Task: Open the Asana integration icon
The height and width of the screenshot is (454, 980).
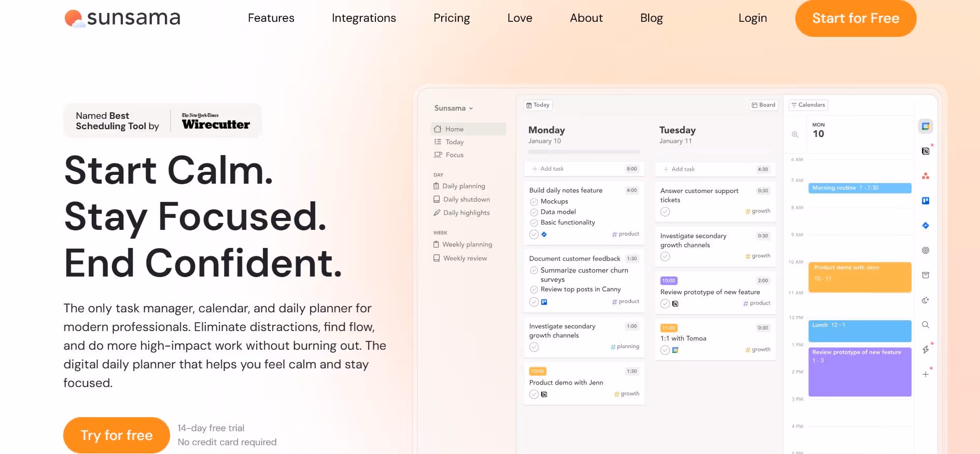Action: pyautogui.click(x=926, y=176)
